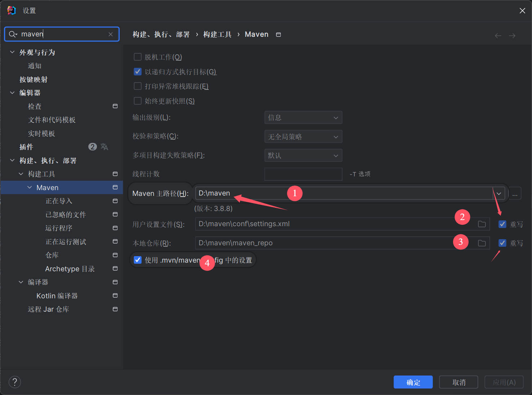532x395 pixels.
Task: Click the project icon on Maven row
Action: click(115, 187)
